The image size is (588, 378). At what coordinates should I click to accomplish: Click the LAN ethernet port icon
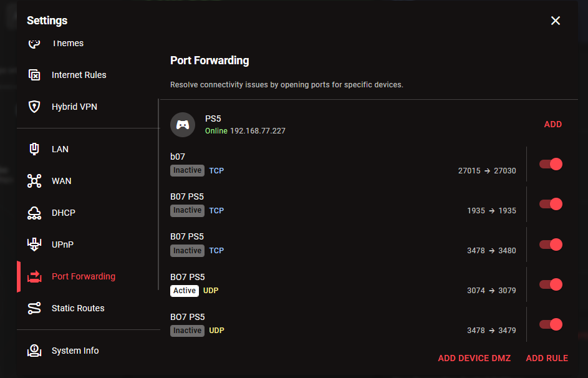34,149
